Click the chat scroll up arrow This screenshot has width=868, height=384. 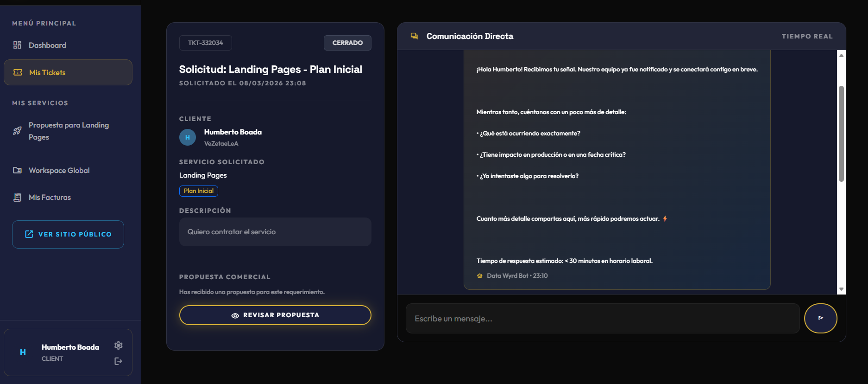(x=842, y=55)
